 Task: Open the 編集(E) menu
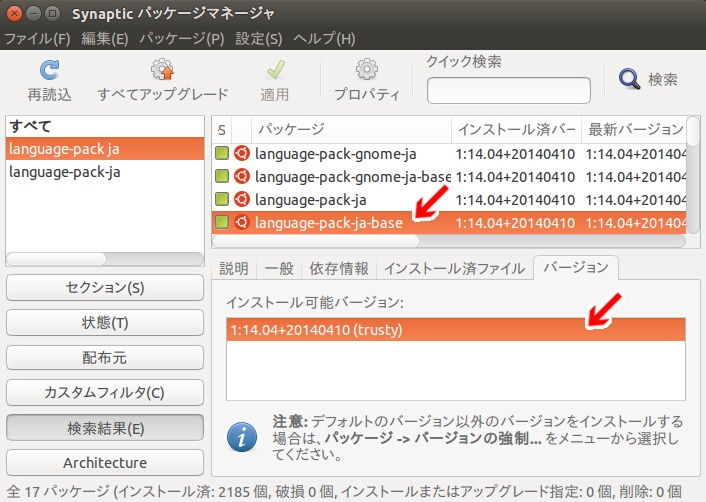pos(104,39)
